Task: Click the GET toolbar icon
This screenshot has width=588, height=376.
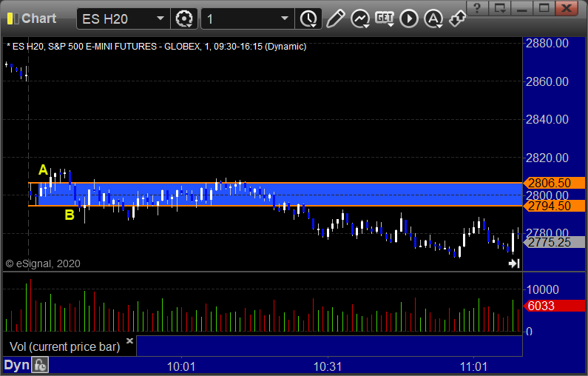Action: pos(385,19)
